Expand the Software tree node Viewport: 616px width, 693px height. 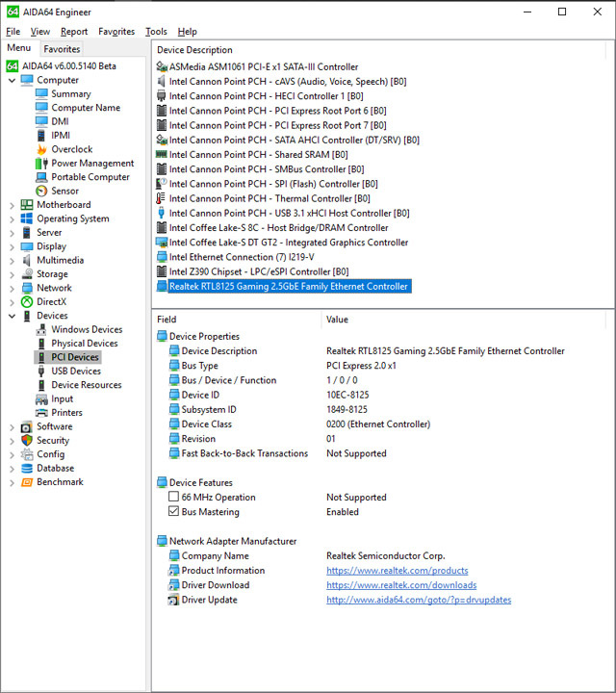(x=12, y=427)
